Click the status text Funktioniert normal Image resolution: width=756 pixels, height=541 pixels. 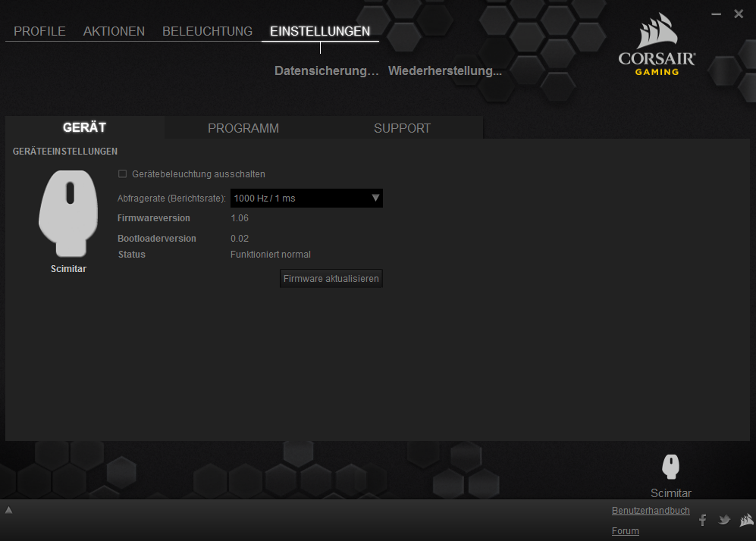pos(271,255)
